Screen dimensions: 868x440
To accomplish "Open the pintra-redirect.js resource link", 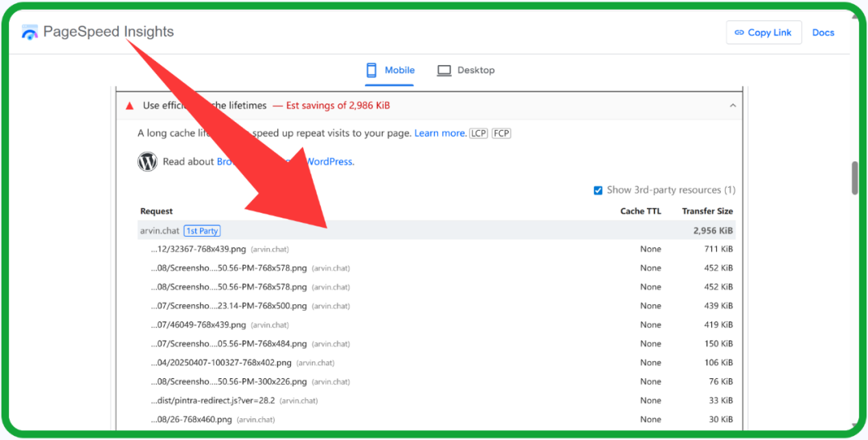I will (x=212, y=401).
